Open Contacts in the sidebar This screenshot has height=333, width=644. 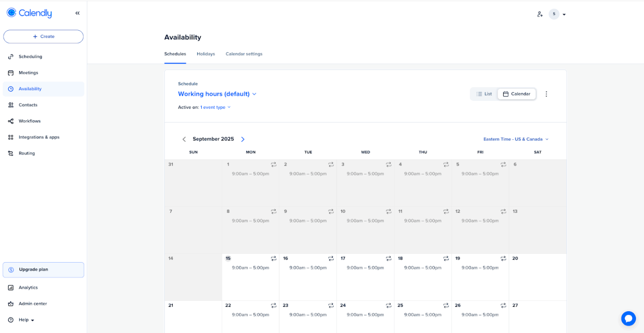pos(44,105)
